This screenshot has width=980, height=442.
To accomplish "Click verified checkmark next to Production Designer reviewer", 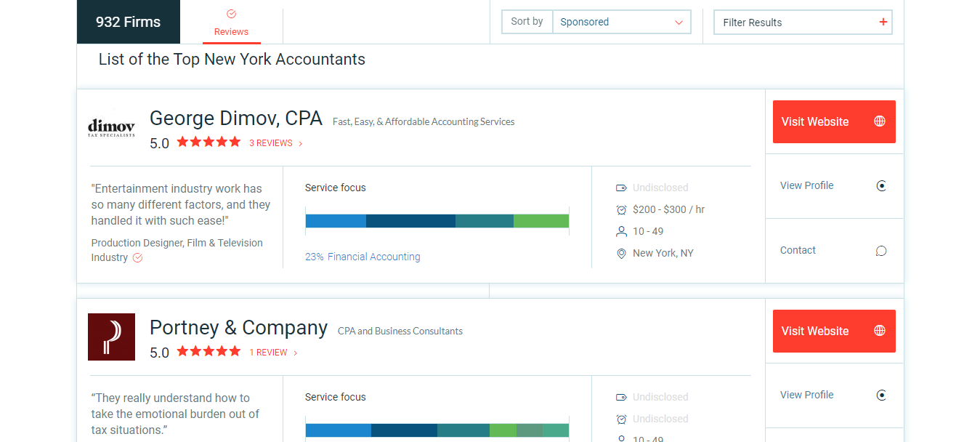I will pyautogui.click(x=137, y=258).
